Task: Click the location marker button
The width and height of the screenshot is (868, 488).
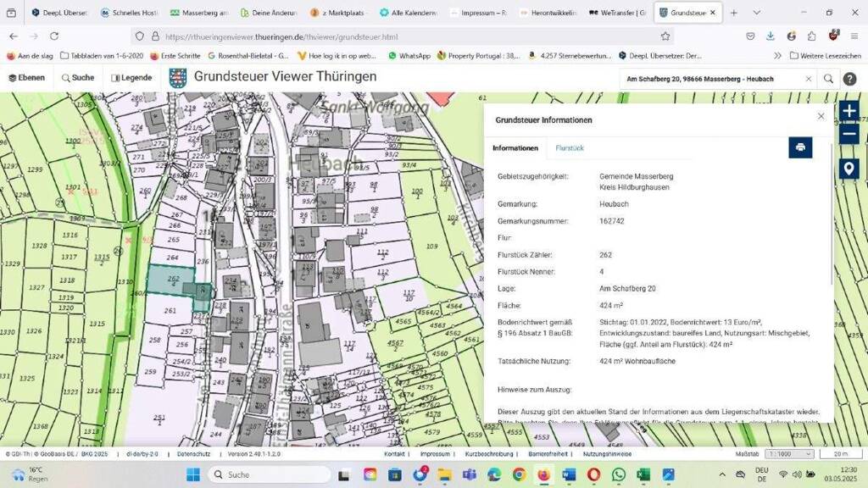Action: 849,169
